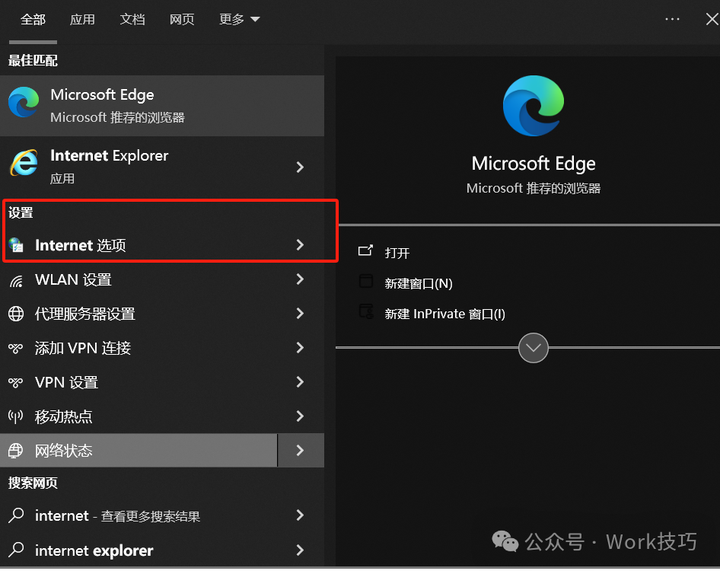
Task: Click the 新建窗口 window icon
Action: [366, 281]
